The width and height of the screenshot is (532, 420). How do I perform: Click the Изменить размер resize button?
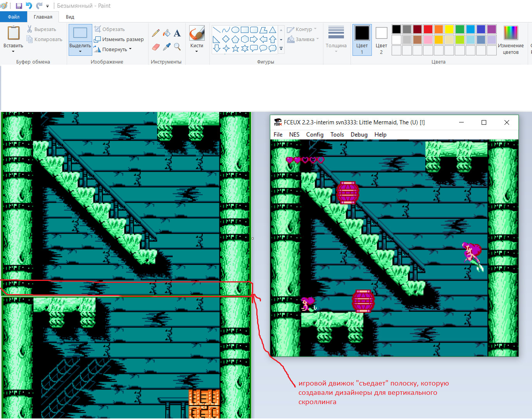click(x=119, y=39)
